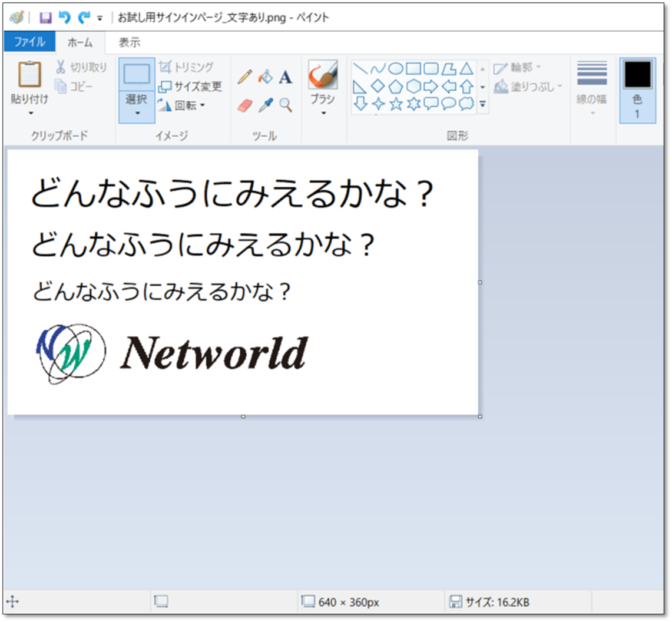The image size is (672, 622).
Task: Expand the ブラシ dropdown arrow
Action: [x=323, y=113]
